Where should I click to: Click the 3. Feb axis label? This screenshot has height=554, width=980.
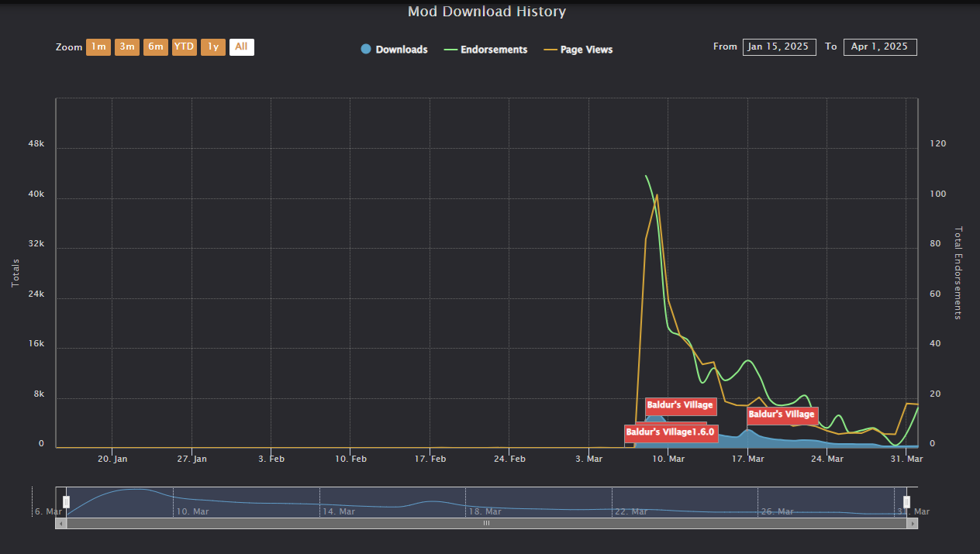pyautogui.click(x=271, y=459)
